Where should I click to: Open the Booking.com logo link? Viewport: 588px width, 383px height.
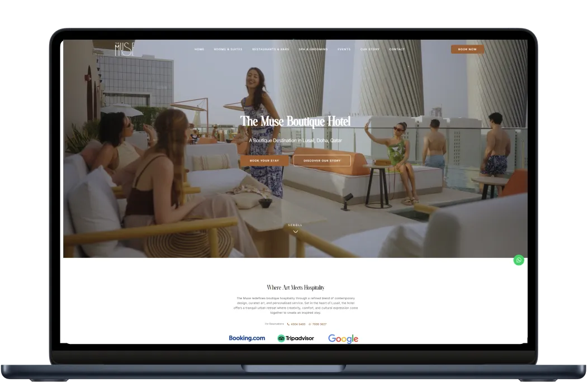click(x=246, y=338)
